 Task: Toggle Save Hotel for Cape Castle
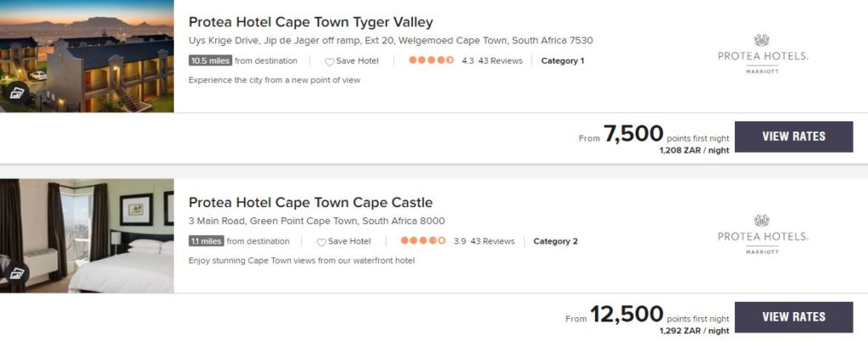(x=348, y=242)
